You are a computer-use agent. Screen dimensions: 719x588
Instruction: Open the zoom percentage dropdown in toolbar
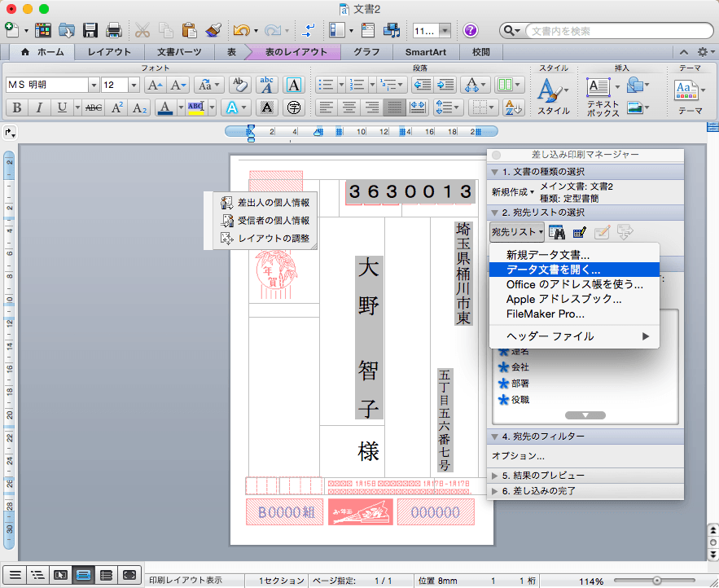click(x=445, y=31)
